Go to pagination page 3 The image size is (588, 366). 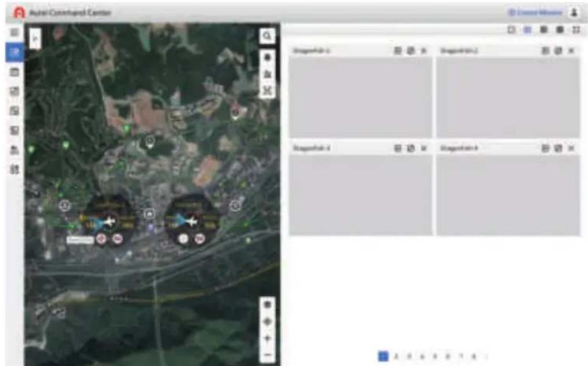click(x=409, y=356)
